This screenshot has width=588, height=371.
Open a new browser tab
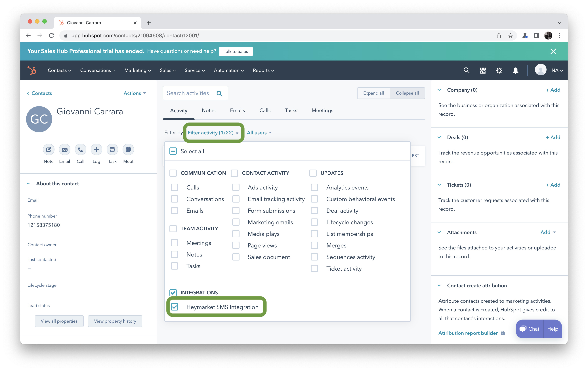click(x=149, y=23)
